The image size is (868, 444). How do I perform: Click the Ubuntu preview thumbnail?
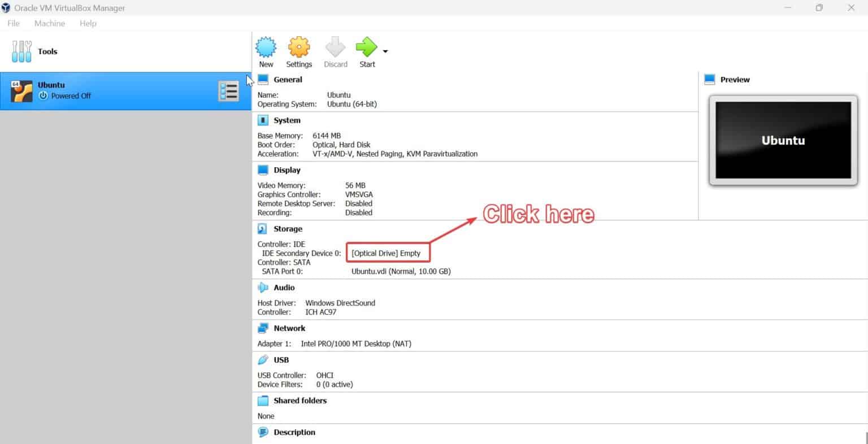[x=783, y=140]
